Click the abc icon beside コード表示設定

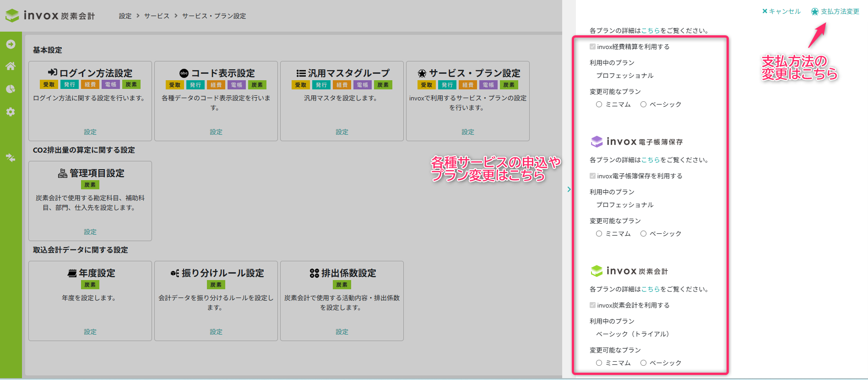pos(184,73)
